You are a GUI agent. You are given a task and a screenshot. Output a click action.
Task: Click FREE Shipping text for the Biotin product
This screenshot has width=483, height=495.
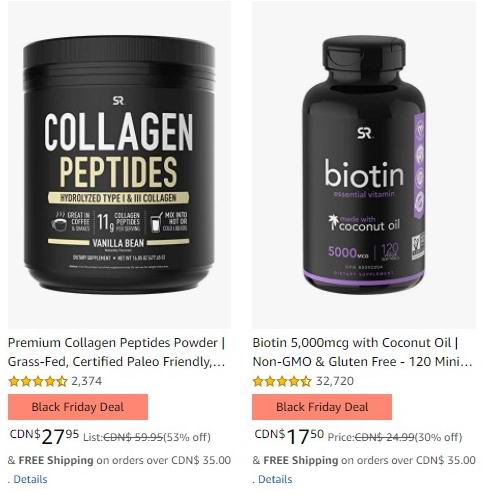click(x=301, y=460)
